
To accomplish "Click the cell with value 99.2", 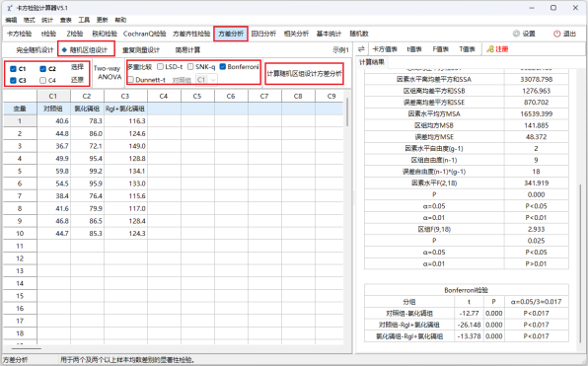I will (x=87, y=171).
